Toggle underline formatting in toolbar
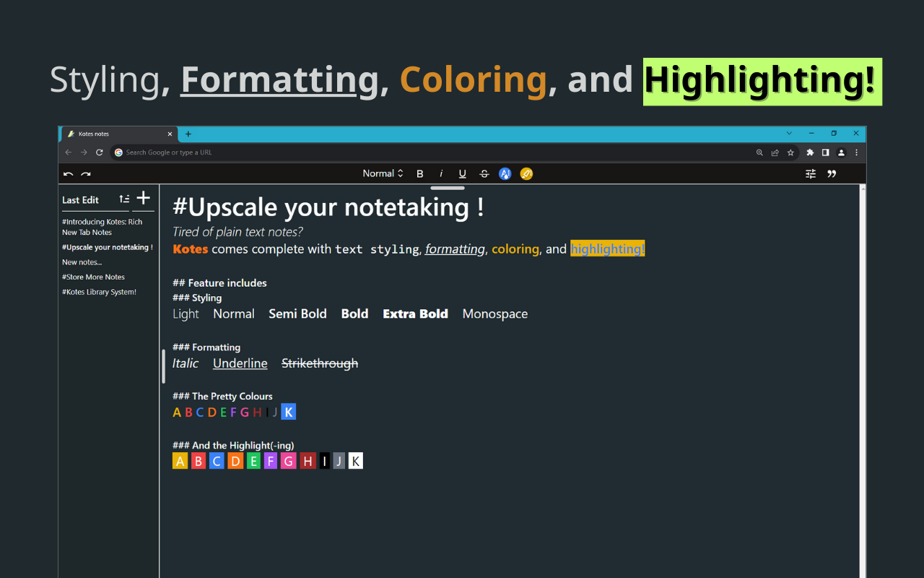924x578 pixels. coord(463,174)
